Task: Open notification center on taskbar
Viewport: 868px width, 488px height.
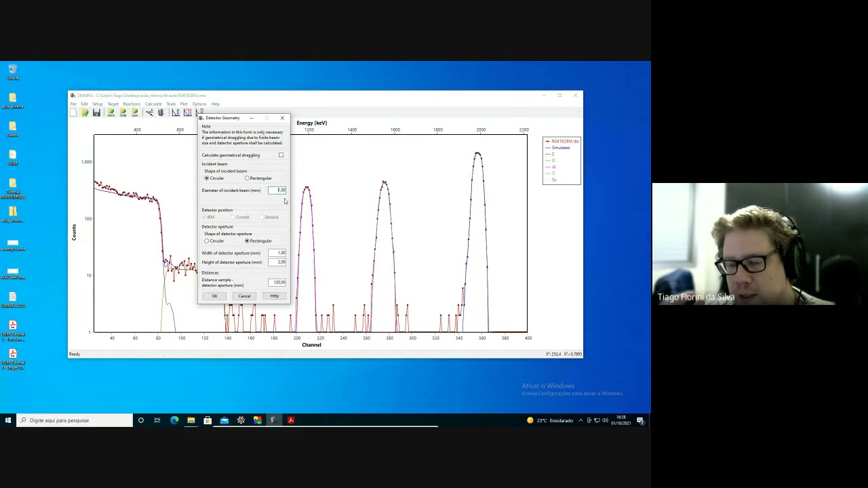Action: point(640,420)
